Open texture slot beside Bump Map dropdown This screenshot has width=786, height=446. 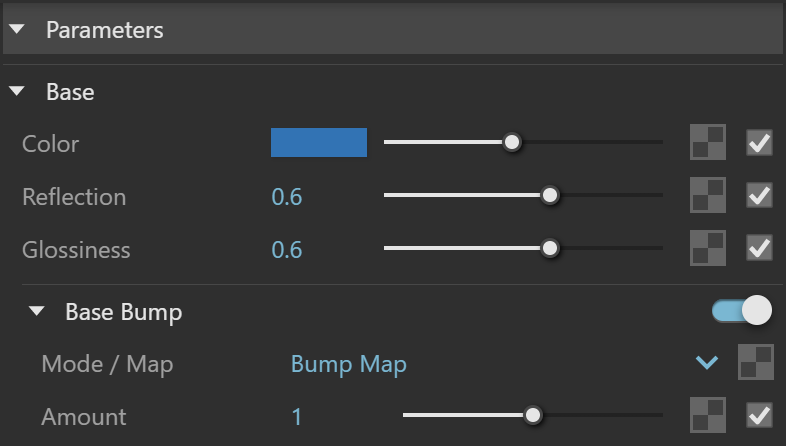pyautogui.click(x=756, y=362)
